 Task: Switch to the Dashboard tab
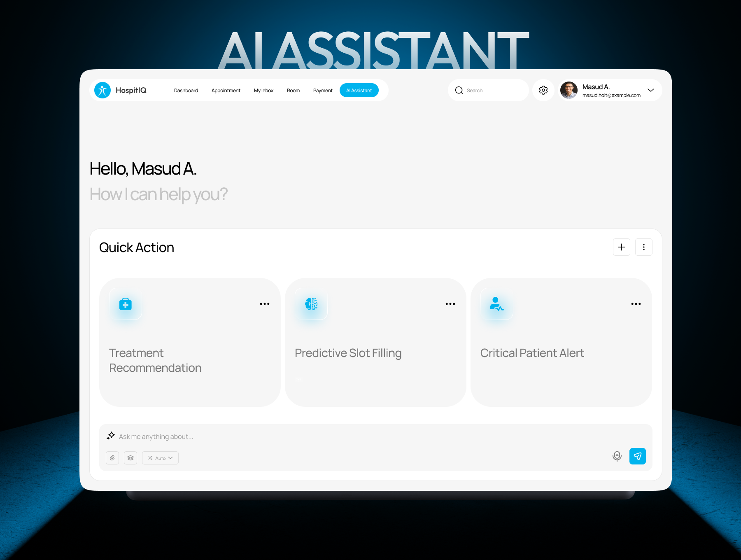point(186,90)
